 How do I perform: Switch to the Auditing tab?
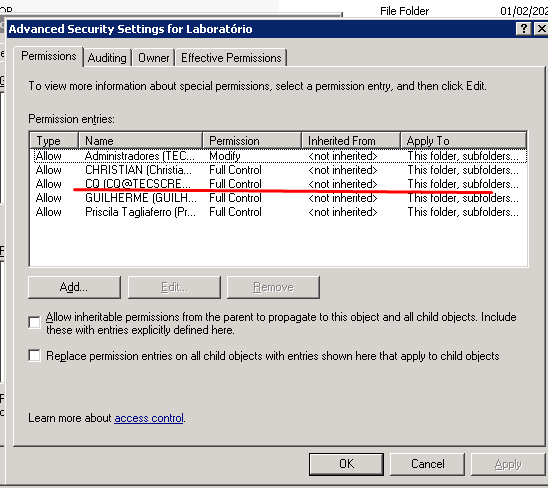click(x=107, y=58)
